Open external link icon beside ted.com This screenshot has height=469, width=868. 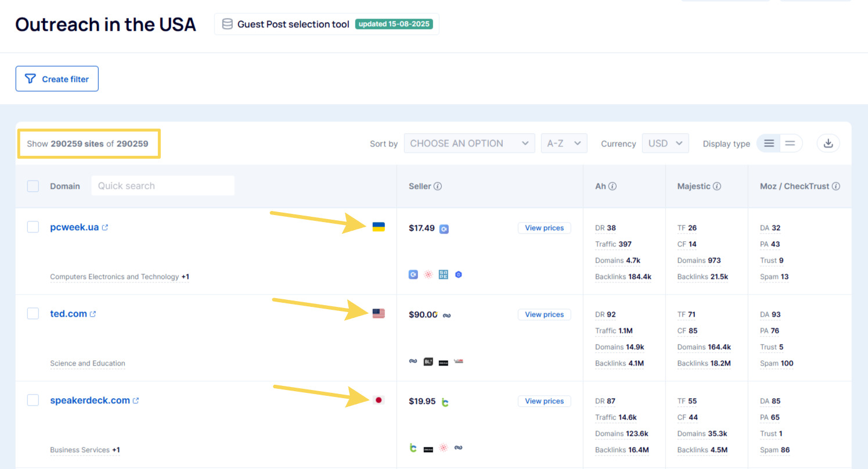click(x=93, y=314)
